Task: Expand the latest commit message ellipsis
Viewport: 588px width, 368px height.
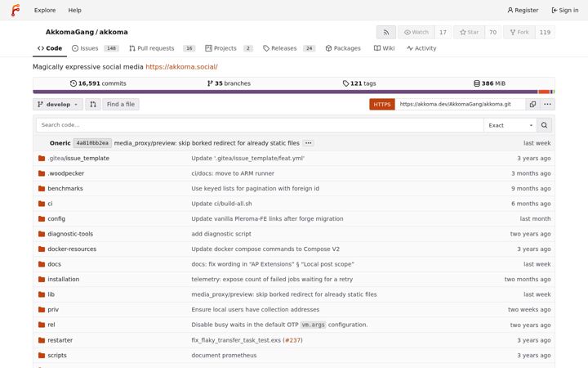Action: (308, 143)
